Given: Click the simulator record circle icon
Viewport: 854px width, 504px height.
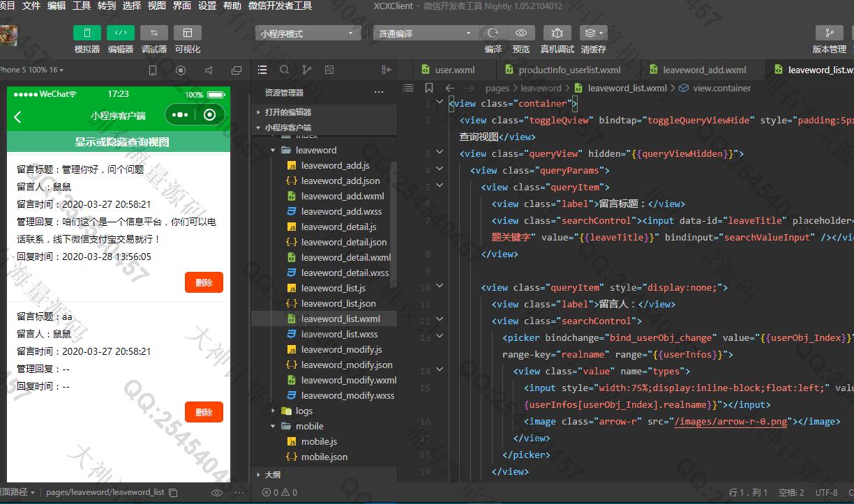Looking at the screenshot, I should [181, 70].
